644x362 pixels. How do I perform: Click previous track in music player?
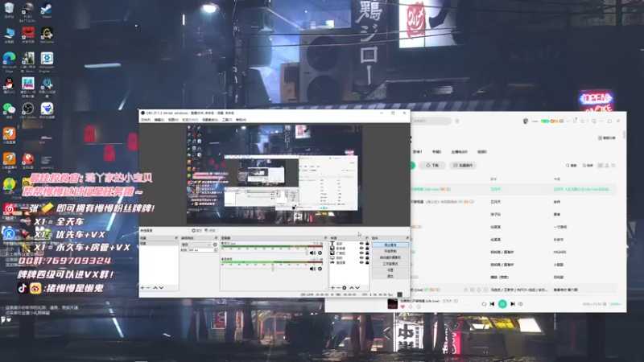click(492, 304)
